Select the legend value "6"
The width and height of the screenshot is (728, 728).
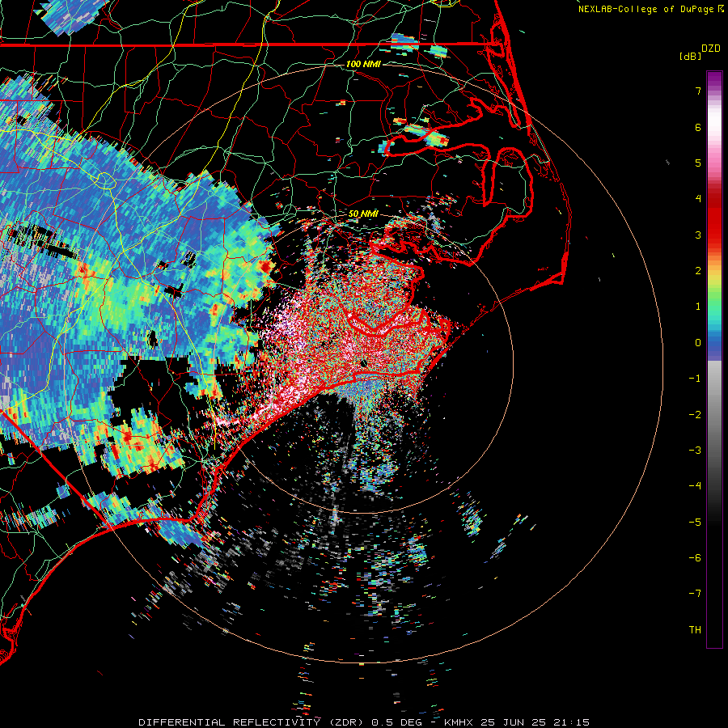698,127
